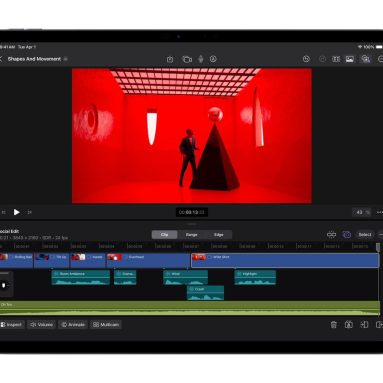Viewport: 383px width, 383px height.
Task: Play the timeline
Action: (16, 212)
